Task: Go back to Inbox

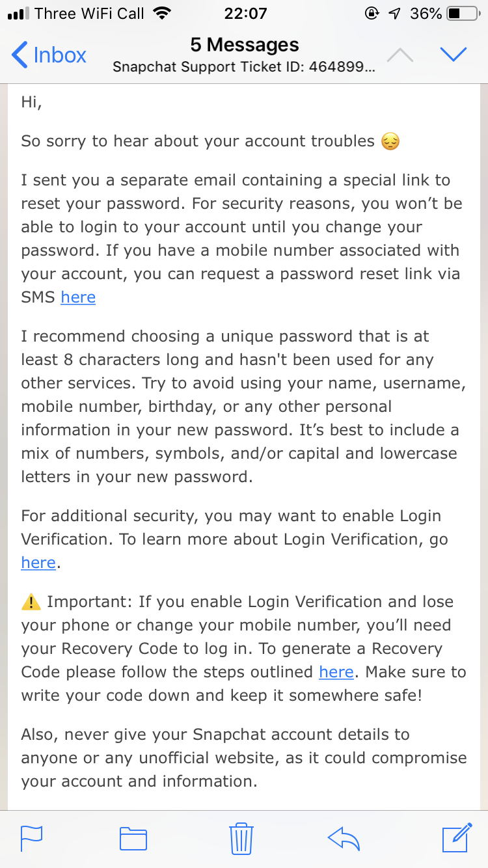Action: coord(49,55)
